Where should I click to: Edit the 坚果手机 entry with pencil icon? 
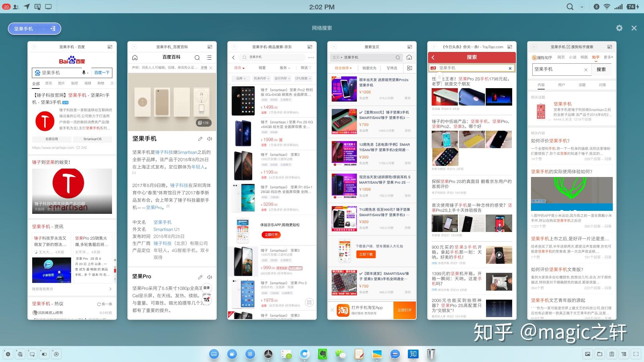tap(200, 139)
